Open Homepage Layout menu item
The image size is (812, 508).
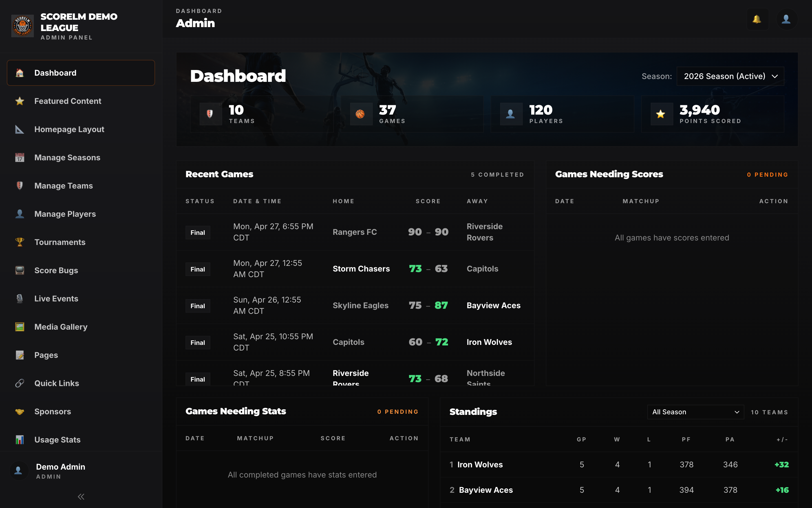pyautogui.click(x=81, y=129)
